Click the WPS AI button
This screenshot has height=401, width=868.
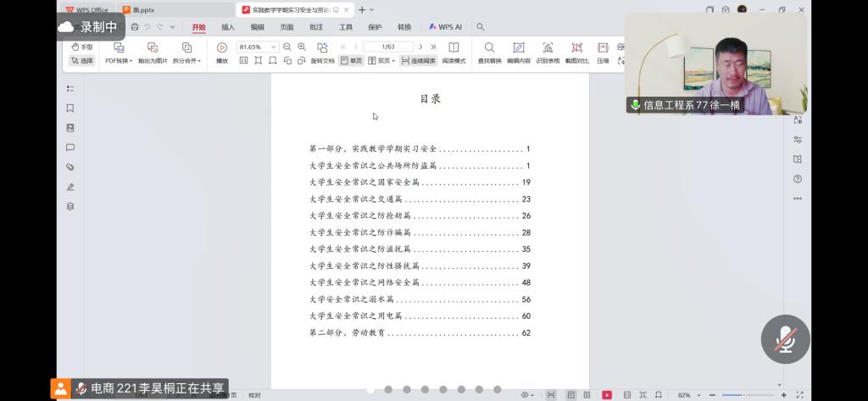445,27
